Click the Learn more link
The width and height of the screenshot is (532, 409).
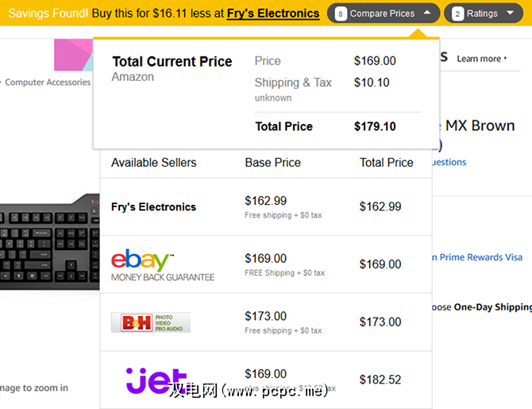click(x=481, y=59)
